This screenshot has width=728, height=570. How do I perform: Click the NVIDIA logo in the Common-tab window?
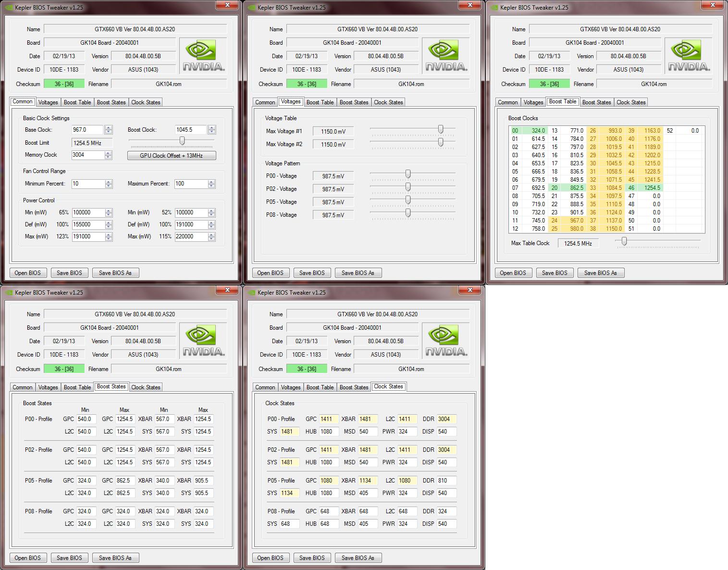pyautogui.click(x=204, y=56)
